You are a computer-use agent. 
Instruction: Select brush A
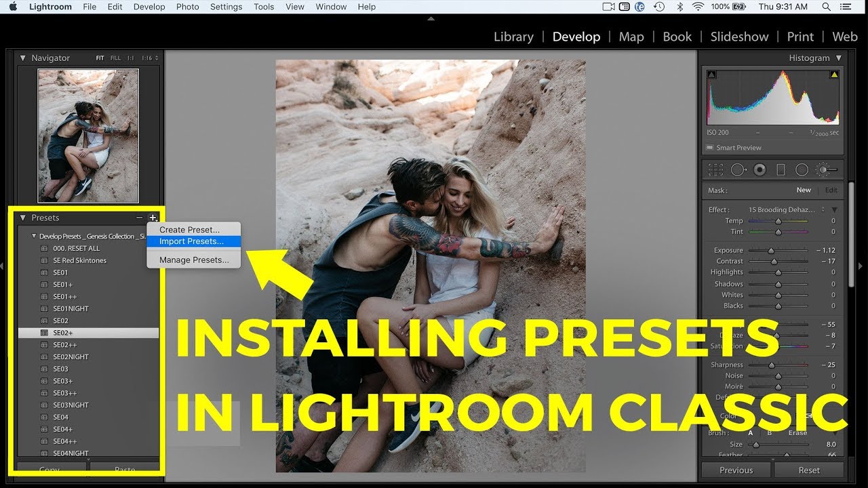point(751,432)
